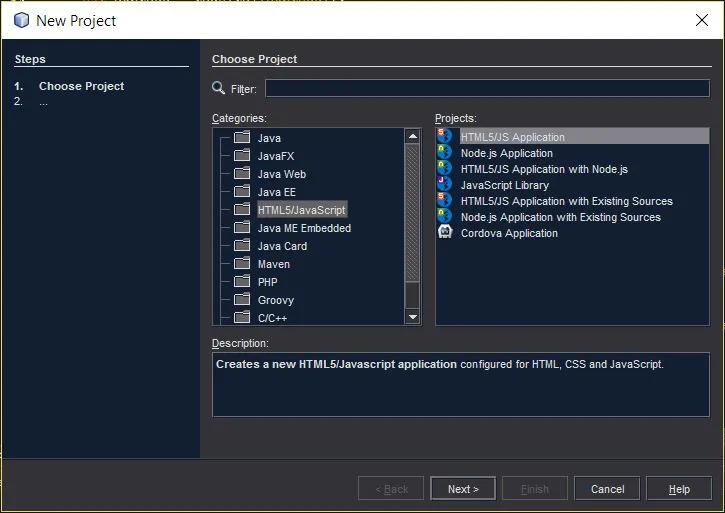Click the JavaScript Library project icon
This screenshot has height=513, width=725.
(x=444, y=184)
